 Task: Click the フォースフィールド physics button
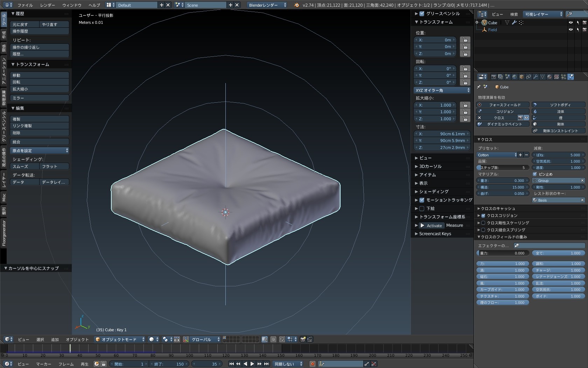(x=503, y=105)
